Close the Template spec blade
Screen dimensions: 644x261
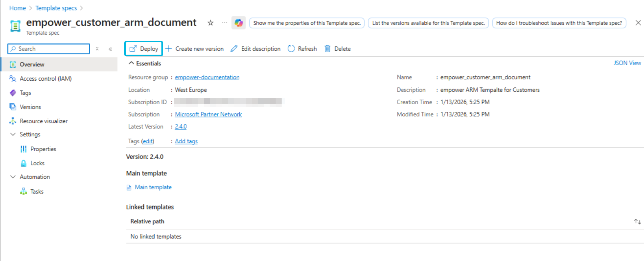pyautogui.click(x=638, y=23)
